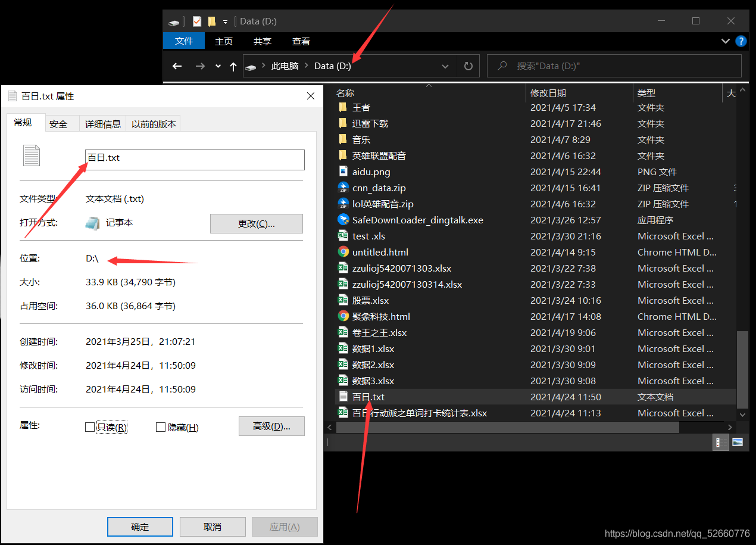Click the untitled.html Chrome icon

coord(343,252)
